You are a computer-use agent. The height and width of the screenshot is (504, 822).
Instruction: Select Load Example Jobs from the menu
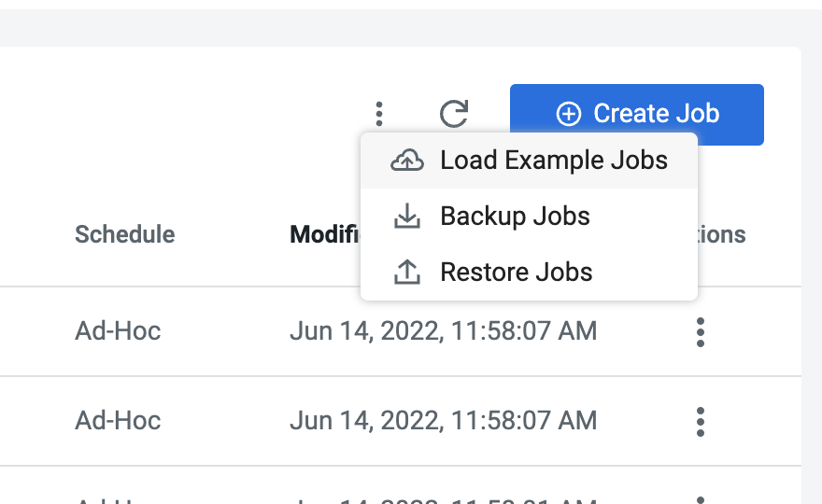coord(553,161)
